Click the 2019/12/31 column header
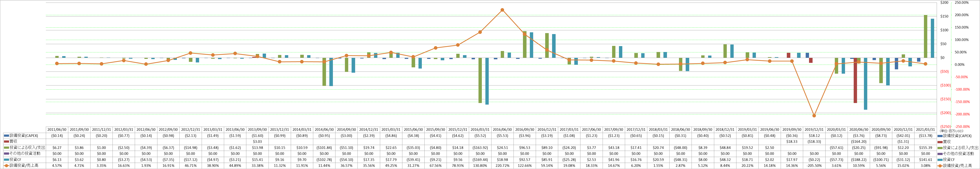 814,129
